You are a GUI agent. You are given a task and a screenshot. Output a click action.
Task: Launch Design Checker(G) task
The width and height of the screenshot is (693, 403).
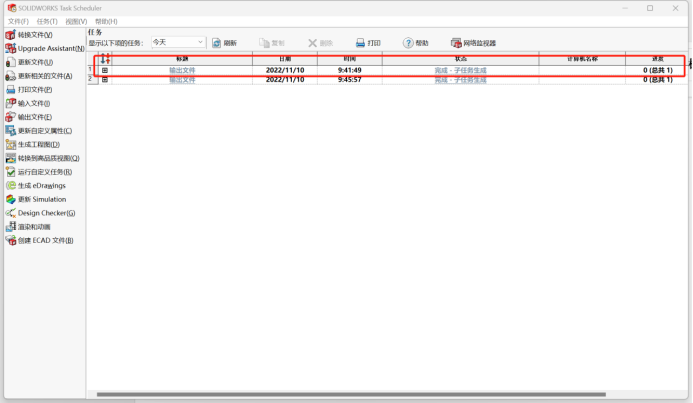(41, 213)
